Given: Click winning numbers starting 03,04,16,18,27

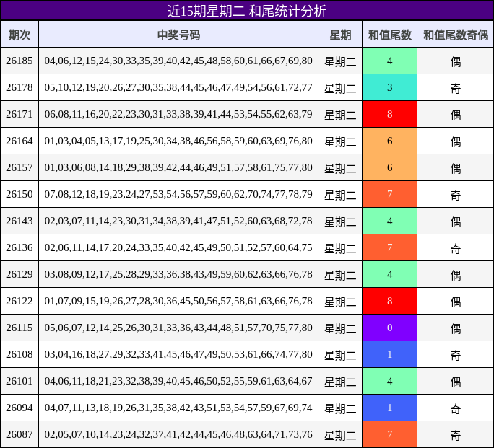Looking at the screenshot, I should pyautogui.click(x=178, y=354).
